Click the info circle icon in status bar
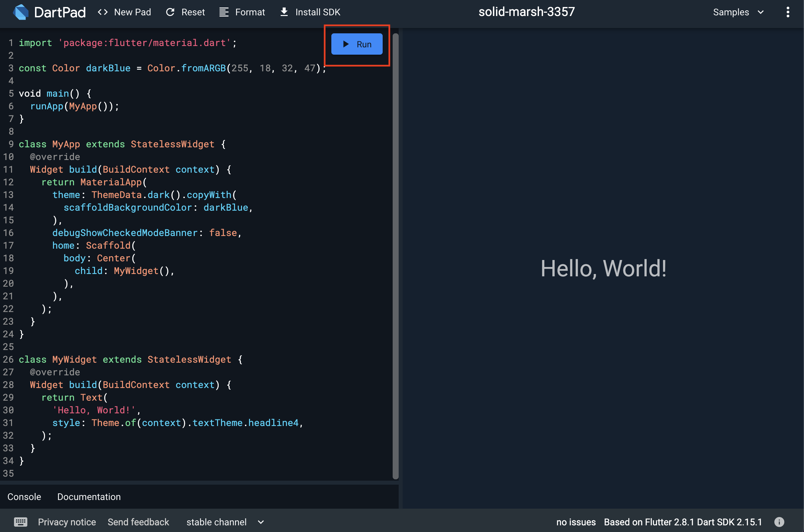Image resolution: width=804 pixels, height=532 pixels. coord(779,522)
